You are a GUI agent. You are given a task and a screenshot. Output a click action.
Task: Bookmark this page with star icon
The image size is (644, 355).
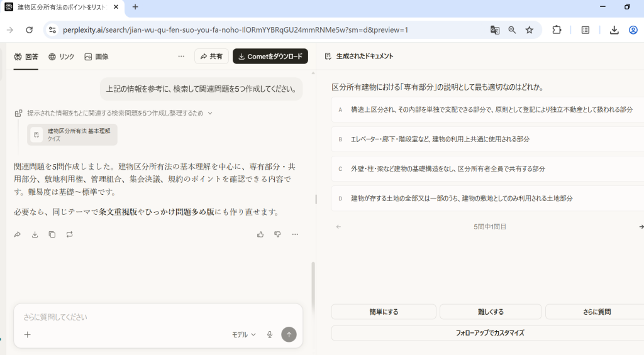click(x=530, y=30)
